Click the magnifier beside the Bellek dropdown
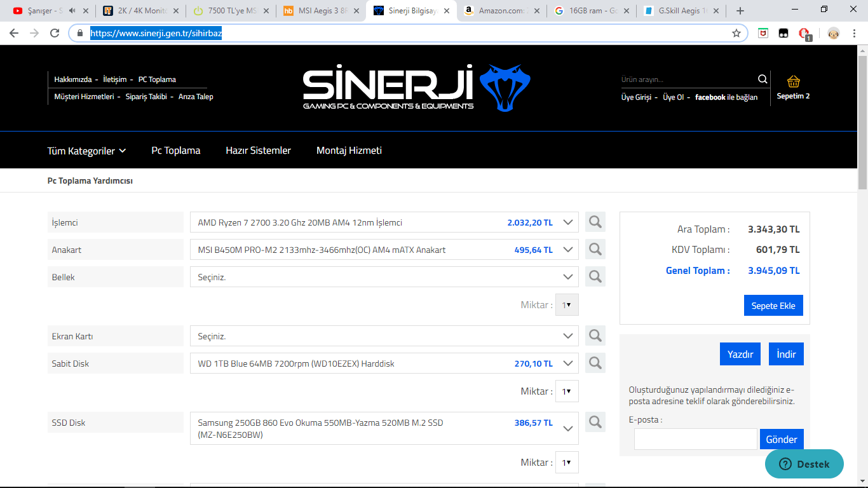This screenshot has width=868, height=488. 595,276
